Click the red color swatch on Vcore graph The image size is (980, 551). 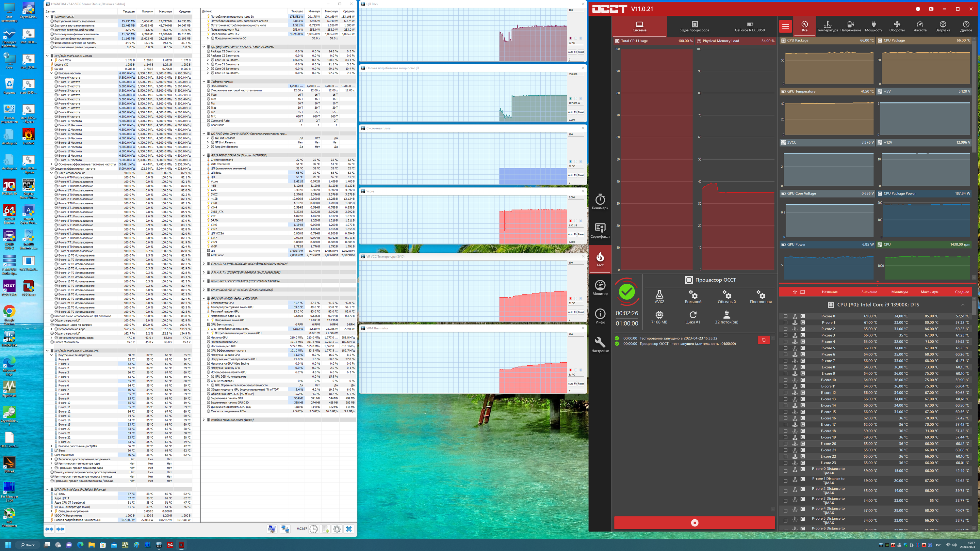[x=570, y=221]
